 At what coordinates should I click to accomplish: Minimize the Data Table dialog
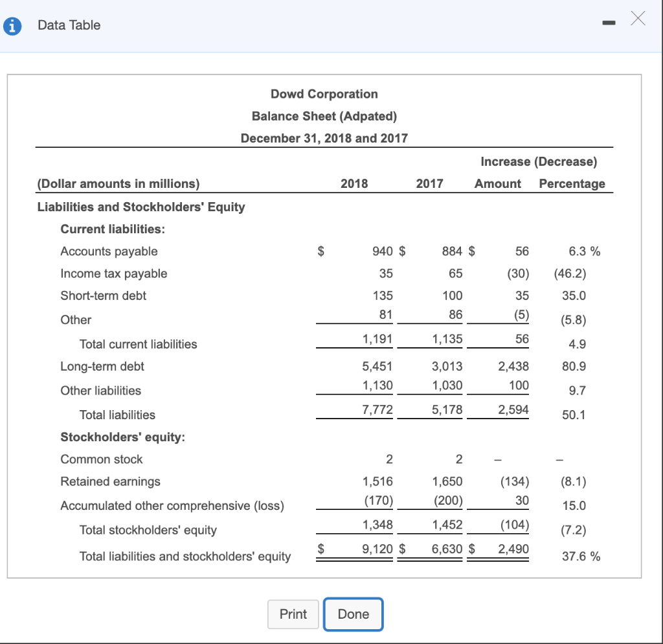click(x=609, y=23)
